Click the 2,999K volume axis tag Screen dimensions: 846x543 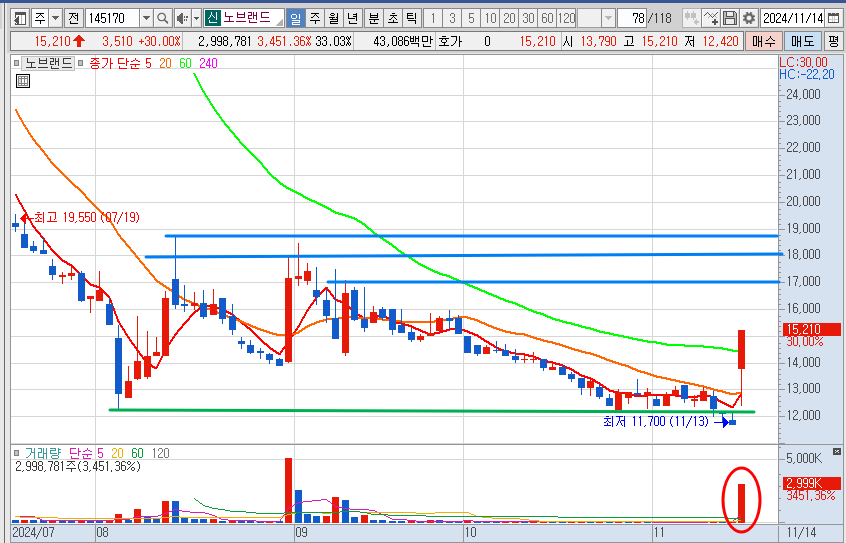pyautogui.click(x=811, y=483)
